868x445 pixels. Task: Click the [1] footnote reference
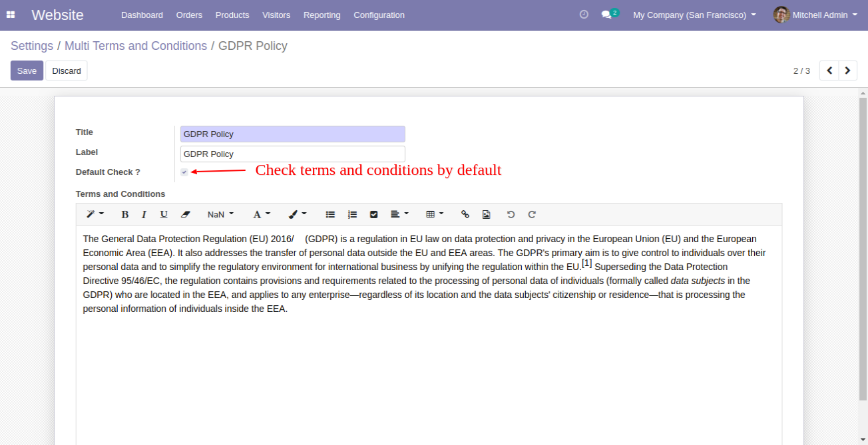(586, 263)
